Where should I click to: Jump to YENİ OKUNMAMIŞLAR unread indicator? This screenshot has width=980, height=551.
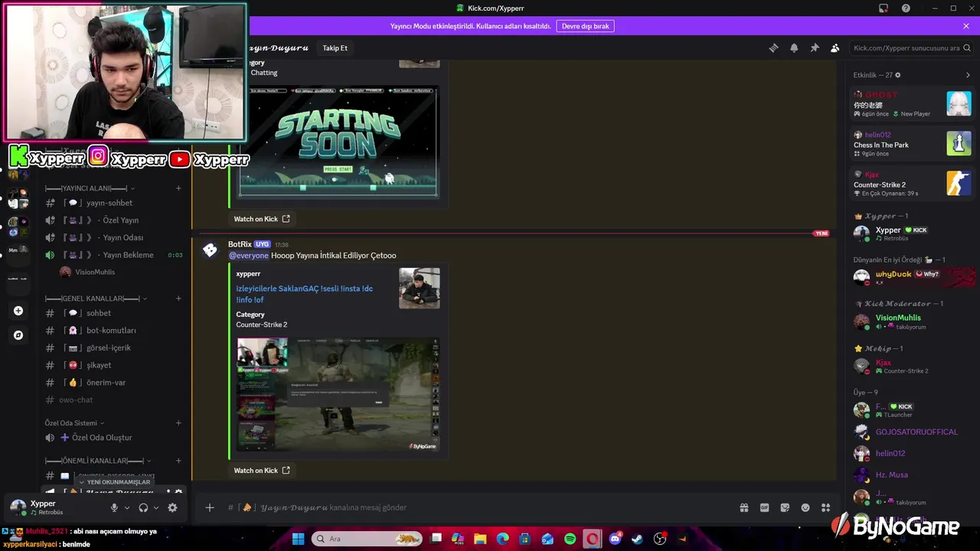click(x=115, y=482)
